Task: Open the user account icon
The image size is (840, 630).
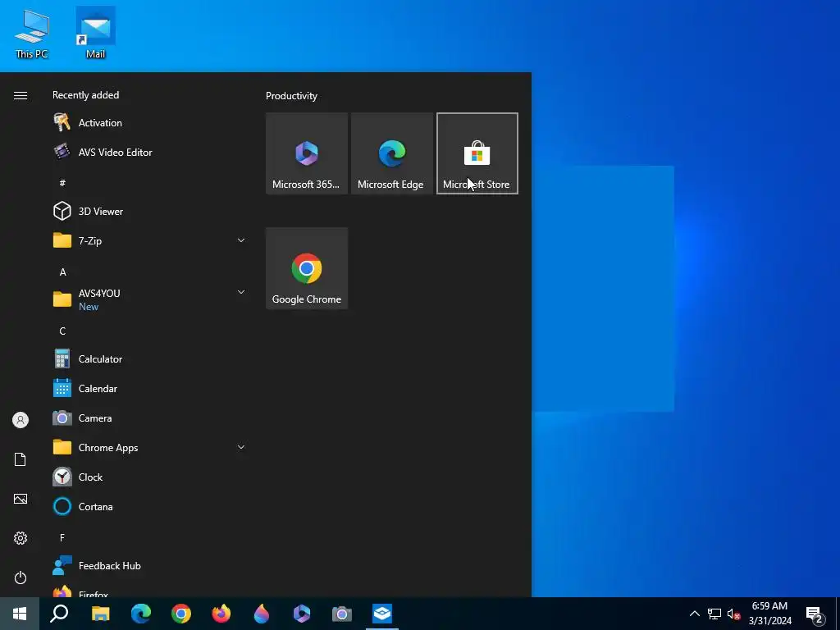Action: 21,420
